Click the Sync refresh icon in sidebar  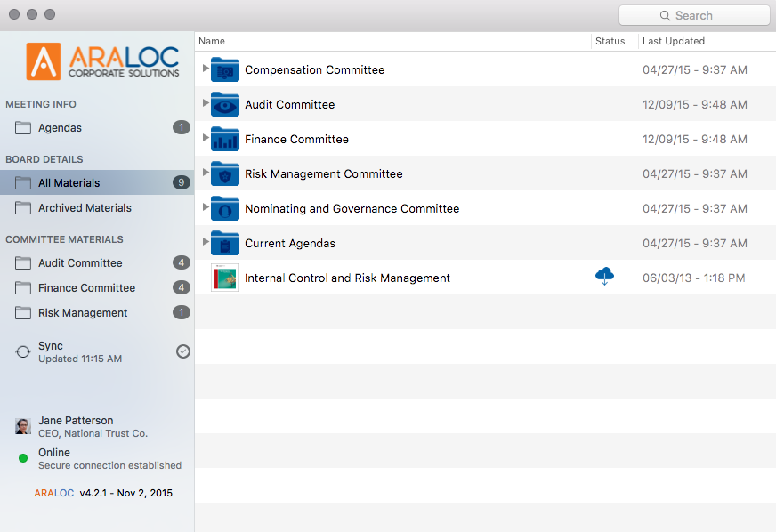tap(23, 351)
